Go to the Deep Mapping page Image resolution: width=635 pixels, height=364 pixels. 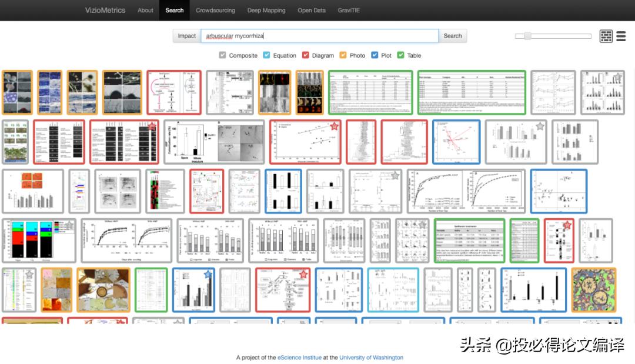[266, 11]
